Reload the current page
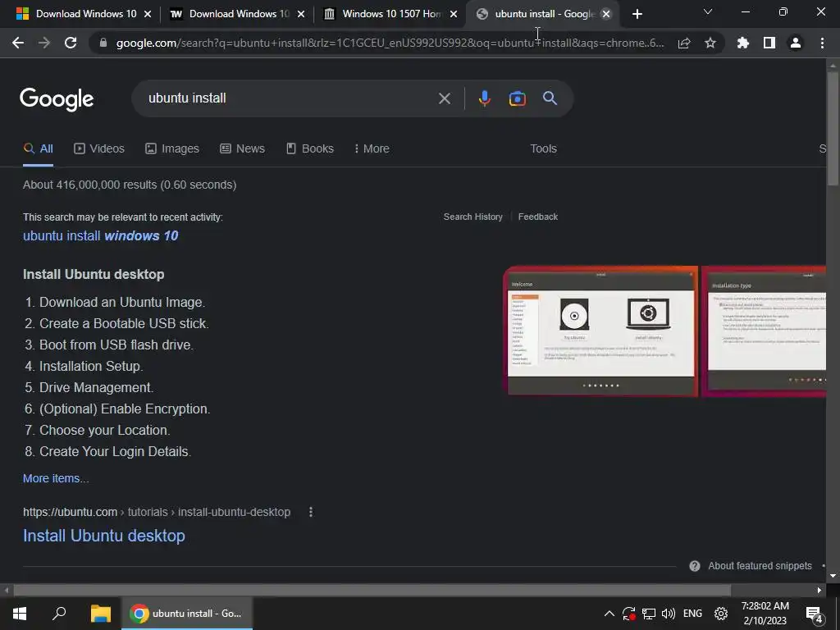Screen dimensions: 840x630 click(x=71, y=43)
